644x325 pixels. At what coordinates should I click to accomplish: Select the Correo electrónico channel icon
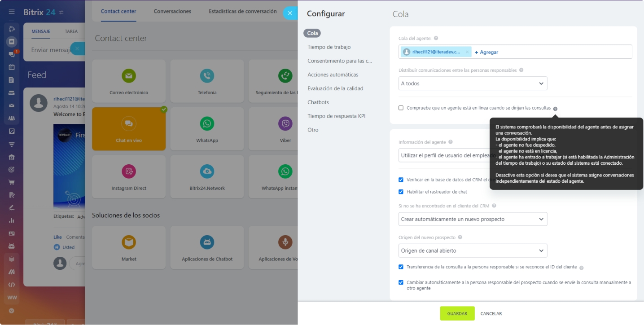(x=129, y=76)
